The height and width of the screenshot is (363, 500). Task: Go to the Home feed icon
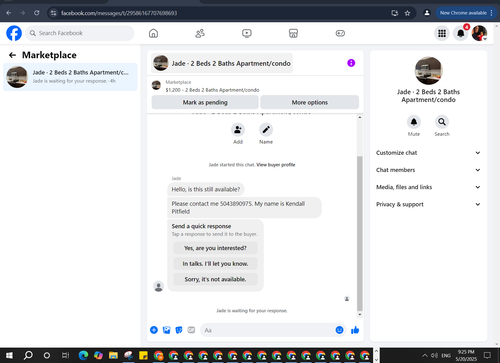click(153, 33)
